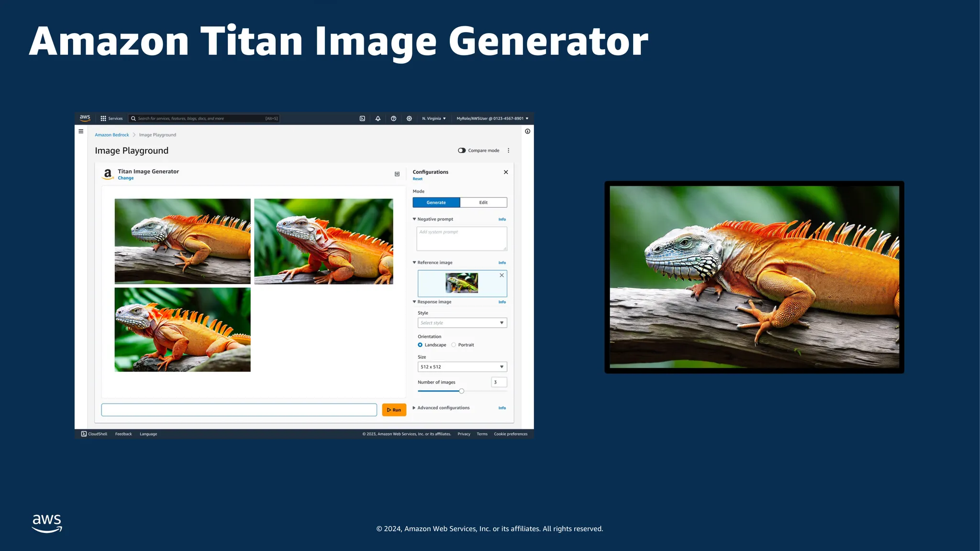Click the Number of images slider handle

coord(461,391)
